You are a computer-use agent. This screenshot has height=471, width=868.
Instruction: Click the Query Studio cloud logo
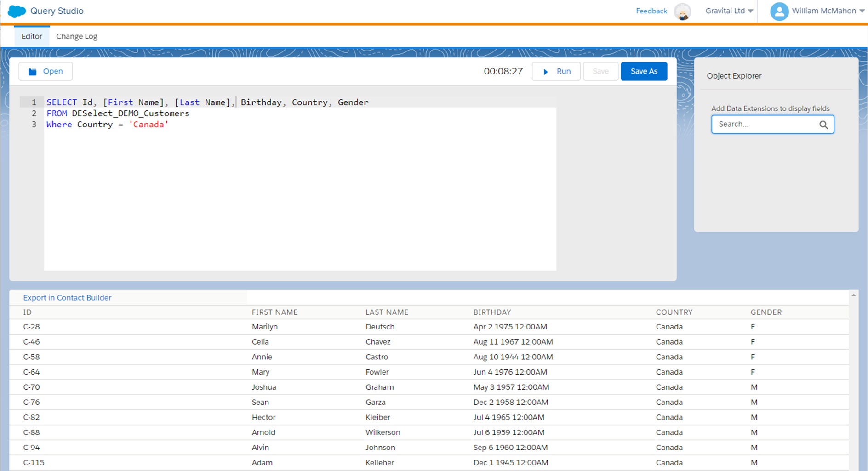point(16,11)
